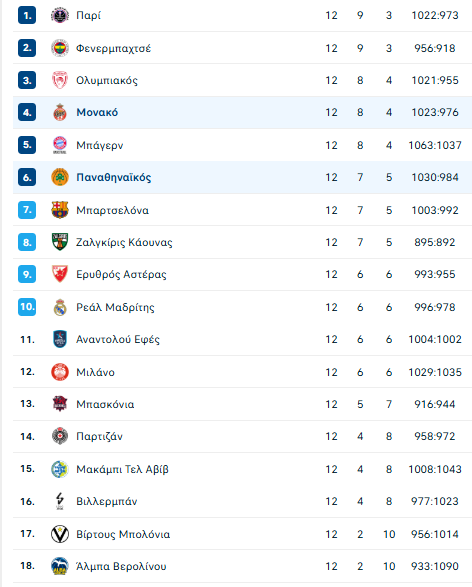Open the Αναντολού Εφές team page

118,340
